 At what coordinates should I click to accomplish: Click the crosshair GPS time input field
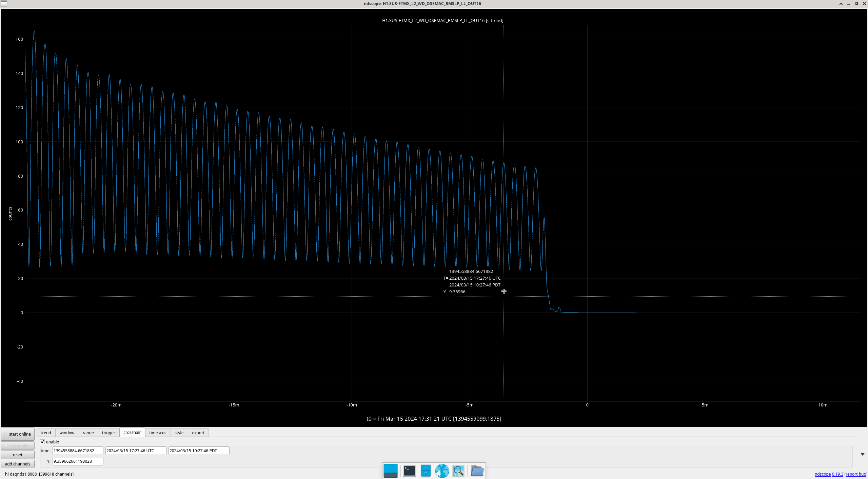point(78,451)
